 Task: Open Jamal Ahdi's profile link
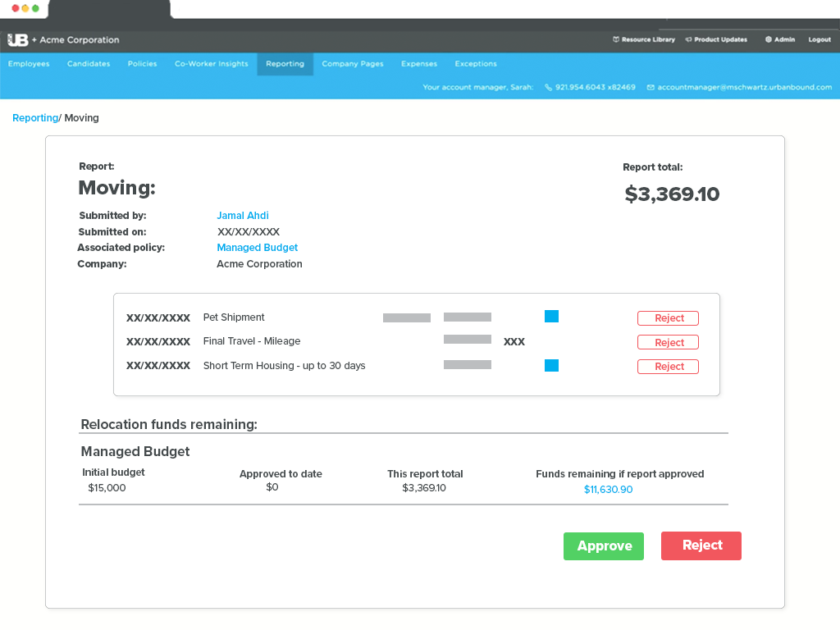point(243,216)
